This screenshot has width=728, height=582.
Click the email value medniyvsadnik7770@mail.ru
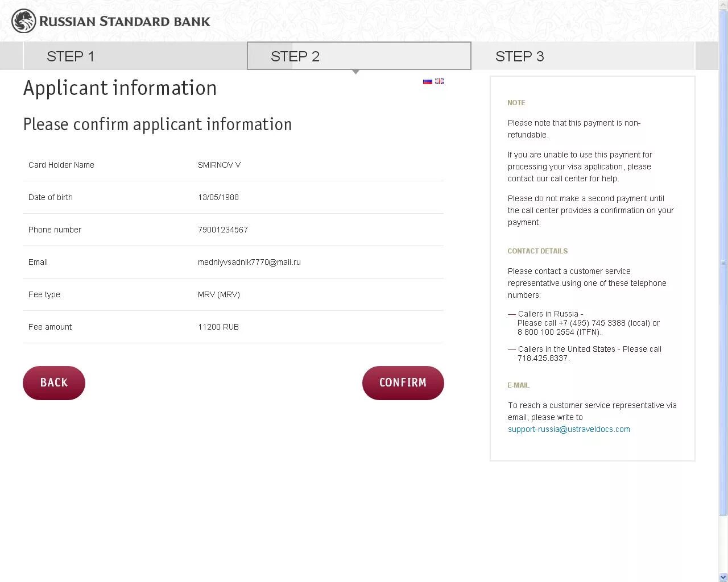[249, 262]
